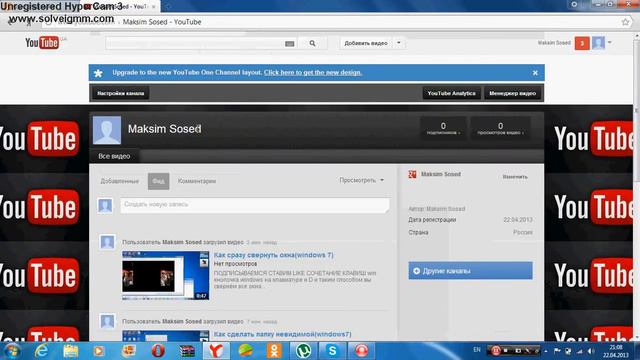Viewport: 640px width, 360px height.
Task: Open the Просмотреть dropdown
Action: (x=362, y=180)
